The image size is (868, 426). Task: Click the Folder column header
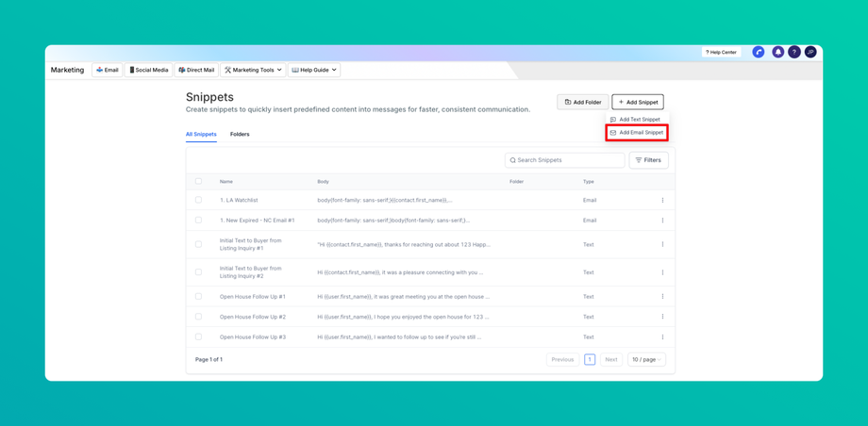516,182
